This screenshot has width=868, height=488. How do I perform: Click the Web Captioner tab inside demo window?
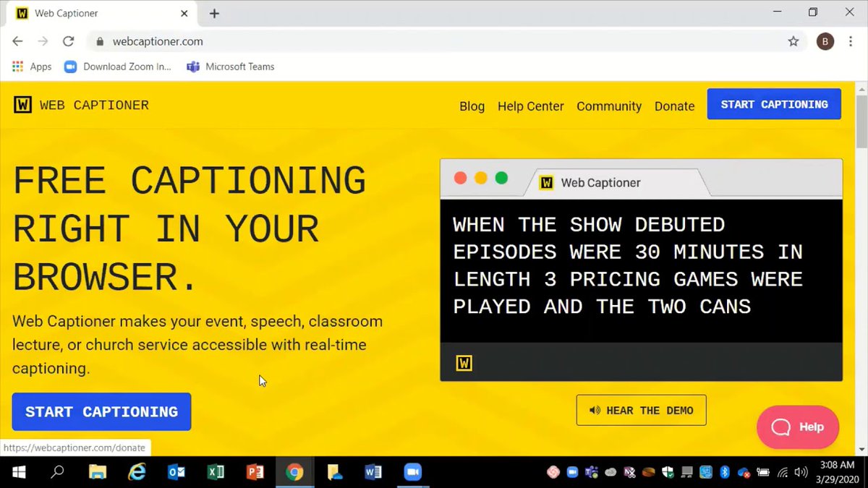[618, 183]
